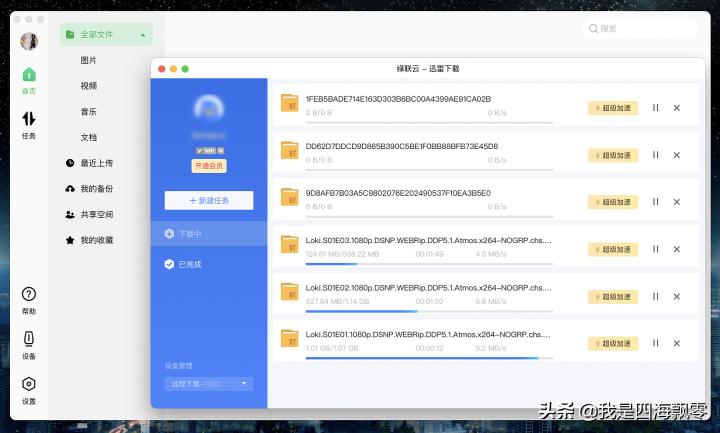Click 超级加速 for DD62D7DDCD task
Viewport: 720px width, 433px height.
(x=613, y=155)
